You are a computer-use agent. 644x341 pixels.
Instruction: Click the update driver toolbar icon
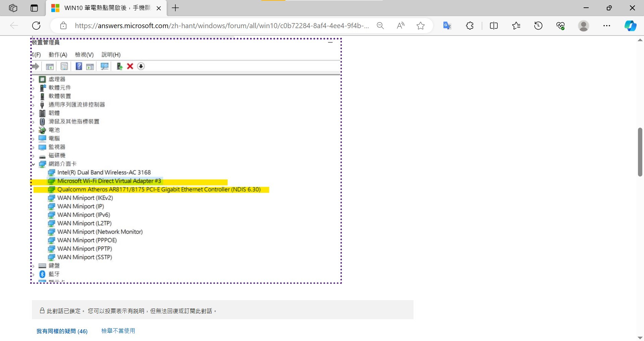(119, 66)
